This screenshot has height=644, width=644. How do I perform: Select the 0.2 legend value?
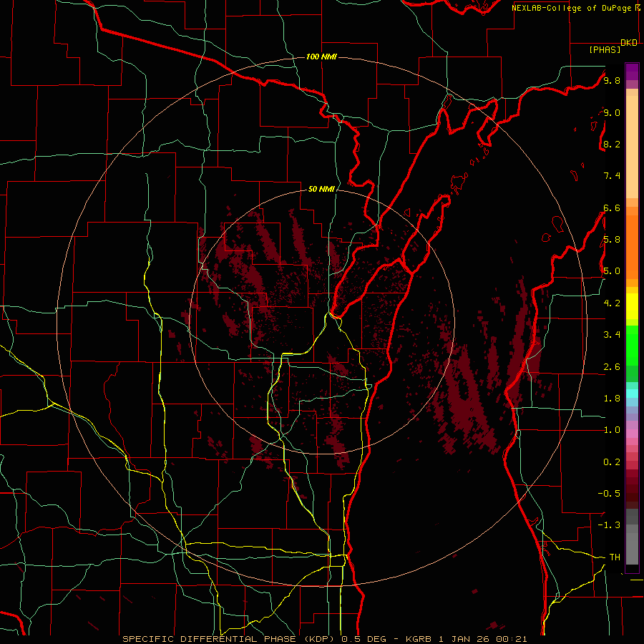pyautogui.click(x=612, y=462)
